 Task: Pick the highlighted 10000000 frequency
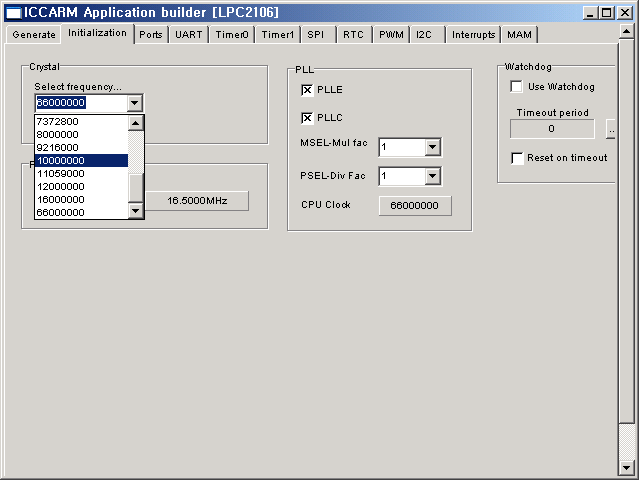click(x=82, y=161)
